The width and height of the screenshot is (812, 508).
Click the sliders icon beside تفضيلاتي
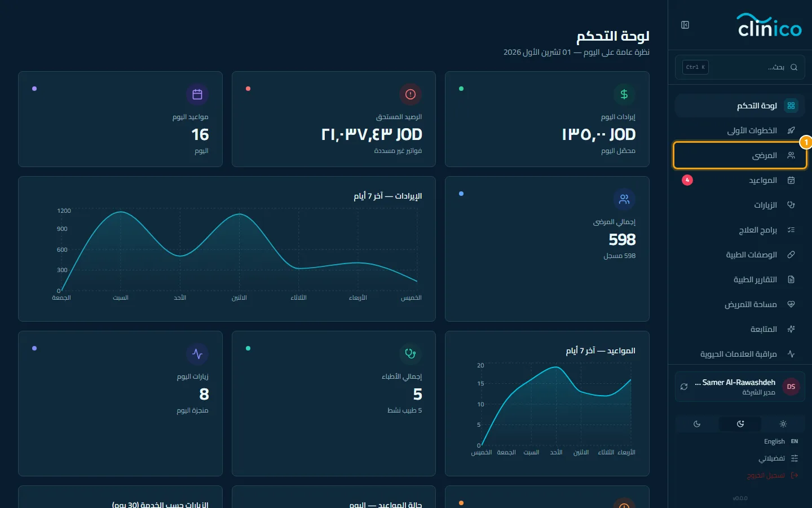click(x=795, y=458)
